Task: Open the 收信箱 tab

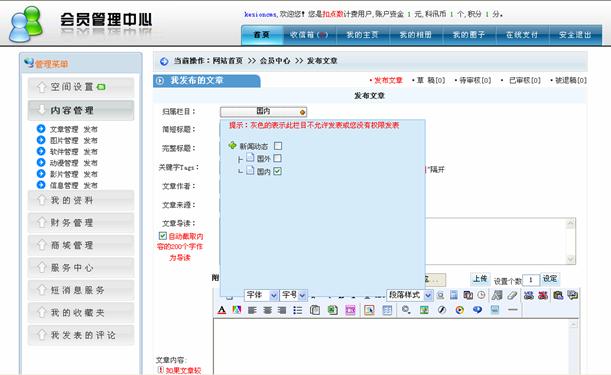Action: [309, 35]
